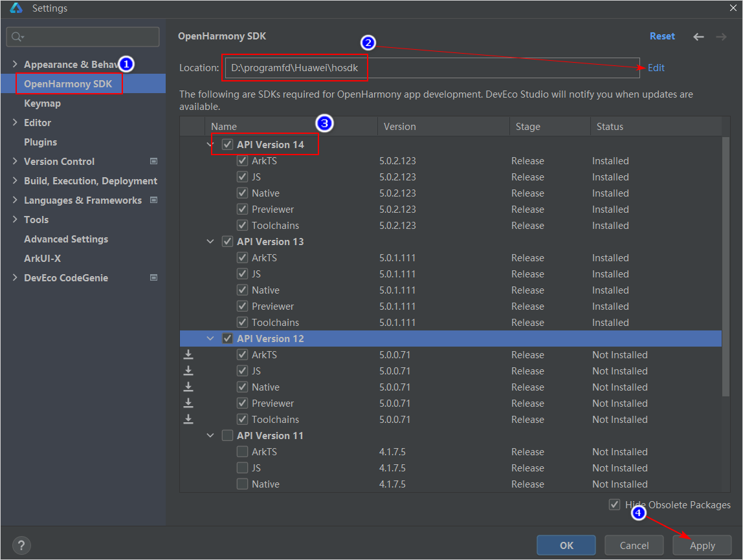
Task: Toggle Hide Obsolete Packages checkbox
Action: click(x=615, y=504)
